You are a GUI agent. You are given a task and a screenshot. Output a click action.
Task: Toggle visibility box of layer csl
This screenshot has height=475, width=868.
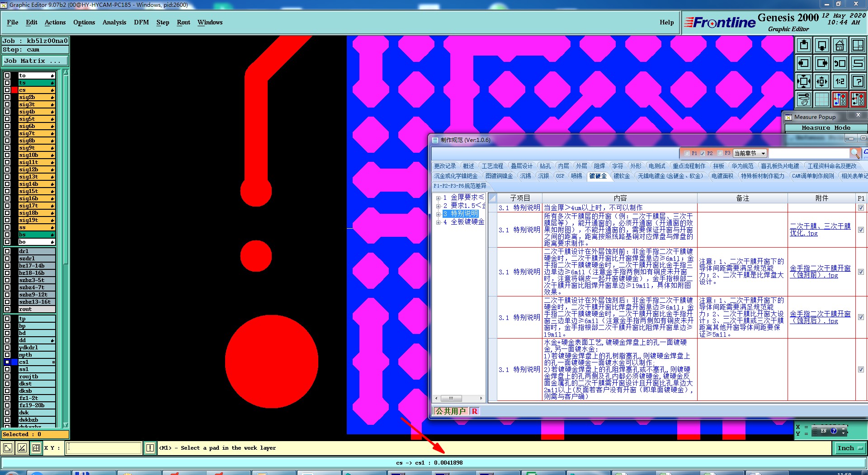click(7, 362)
